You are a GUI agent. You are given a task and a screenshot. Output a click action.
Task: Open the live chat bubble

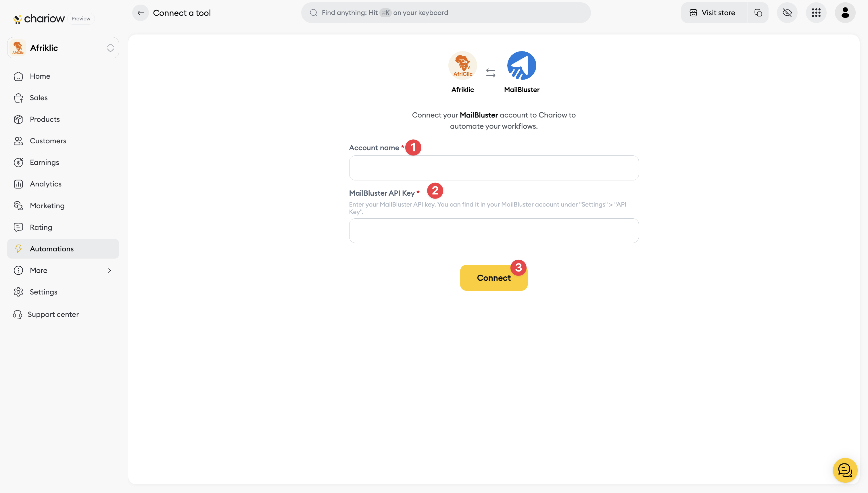tap(845, 470)
